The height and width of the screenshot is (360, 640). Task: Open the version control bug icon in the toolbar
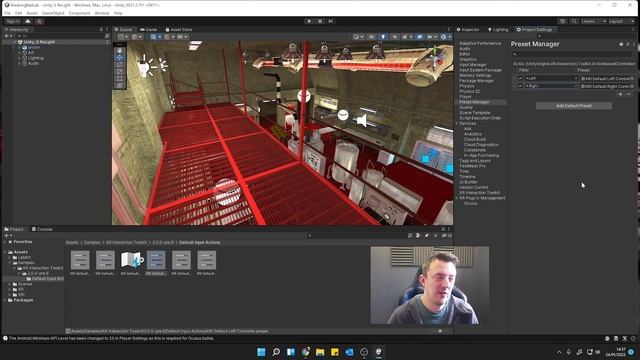[39, 21]
